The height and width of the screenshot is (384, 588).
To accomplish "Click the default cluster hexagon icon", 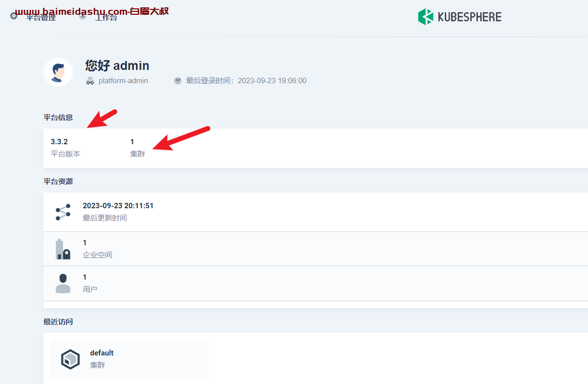I will click(x=70, y=359).
